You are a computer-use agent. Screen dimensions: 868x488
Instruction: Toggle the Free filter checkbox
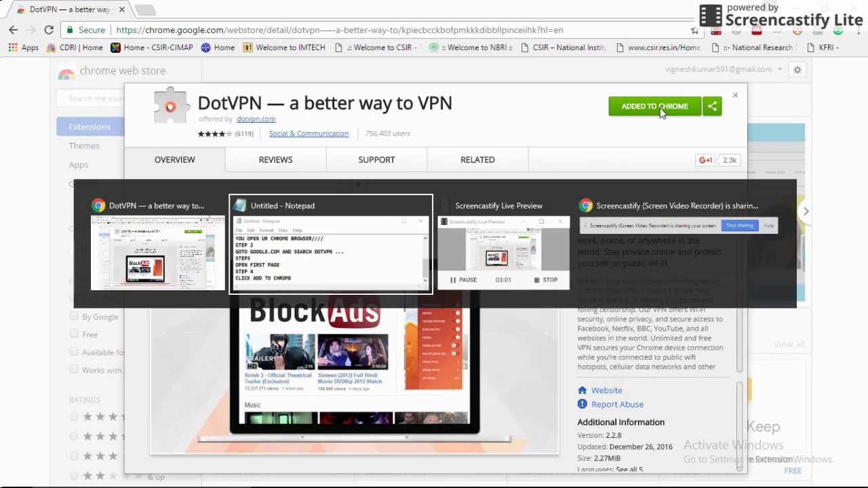(74, 333)
